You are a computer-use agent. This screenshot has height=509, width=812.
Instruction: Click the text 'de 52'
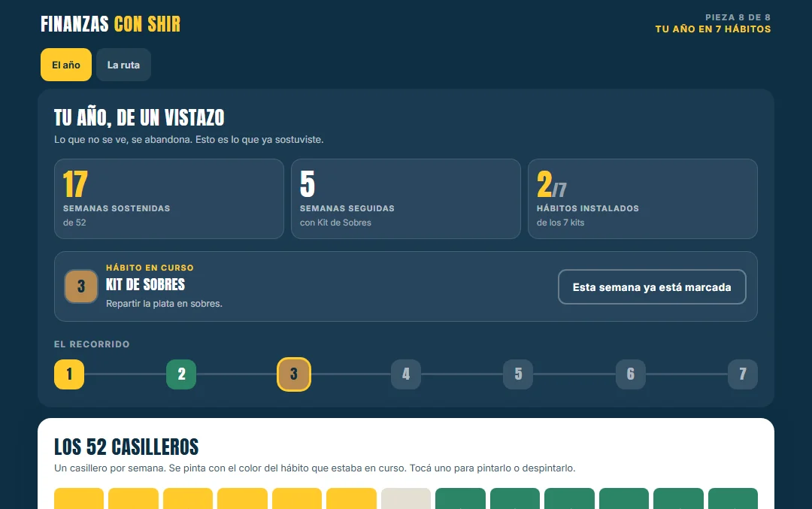click(74, 223)
